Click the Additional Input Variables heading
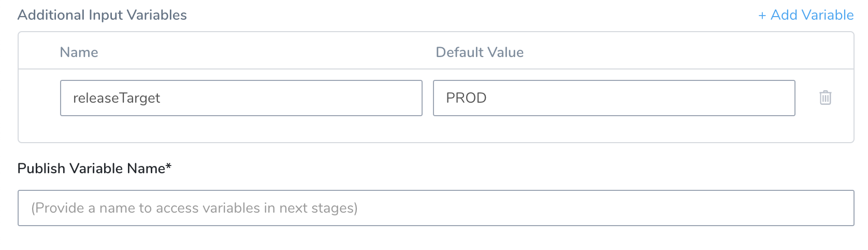Viewport: 868px width, 250px height. (102, 15)
